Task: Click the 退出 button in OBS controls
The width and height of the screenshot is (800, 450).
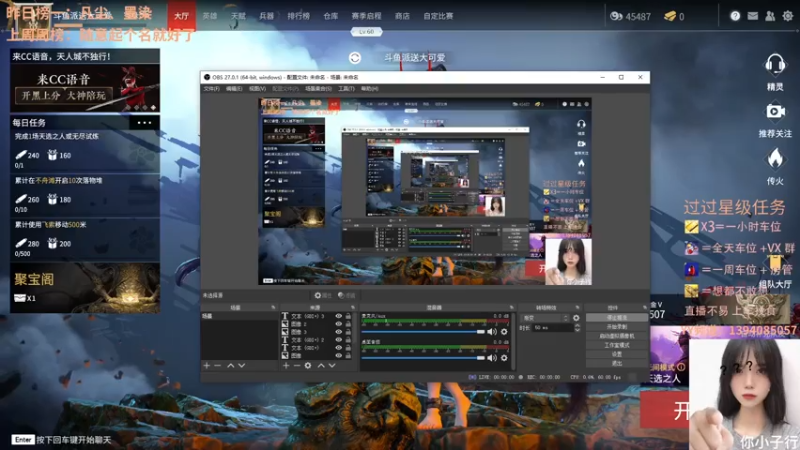Action: click(x=617, y=363)
